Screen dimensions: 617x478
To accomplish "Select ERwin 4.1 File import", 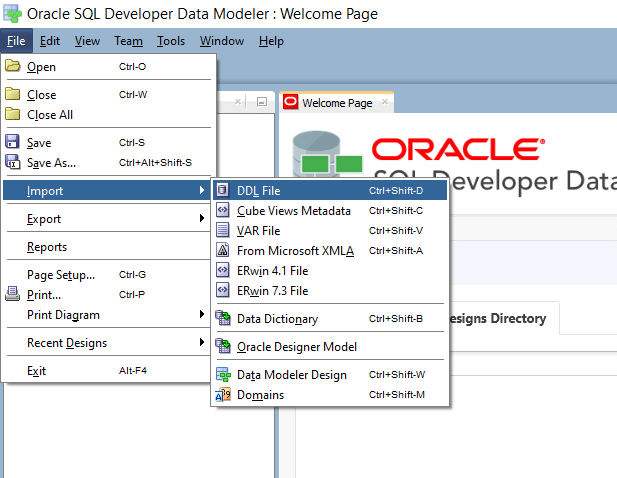I will 330,271.
